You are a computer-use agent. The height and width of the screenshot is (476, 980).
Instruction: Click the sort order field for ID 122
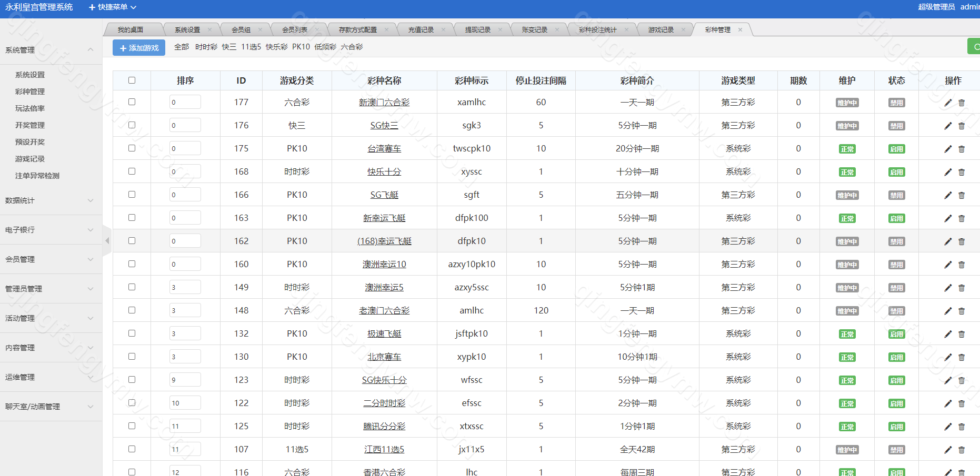tap(185, 403)
